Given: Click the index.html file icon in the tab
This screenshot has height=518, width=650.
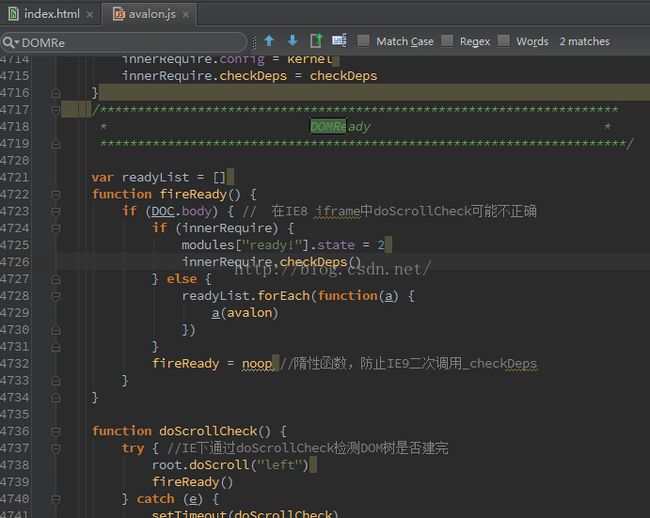Looking at the screenshot, I should coord(13,14).
